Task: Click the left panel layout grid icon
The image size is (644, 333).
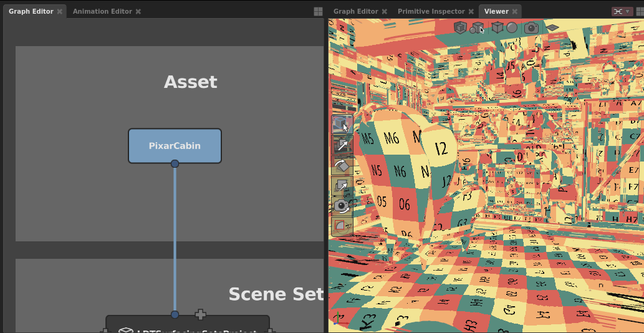Action: [x=318, y=11]
